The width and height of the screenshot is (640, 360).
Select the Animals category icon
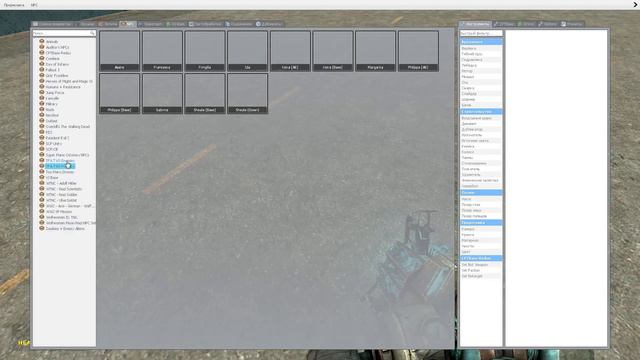(42, 41)
